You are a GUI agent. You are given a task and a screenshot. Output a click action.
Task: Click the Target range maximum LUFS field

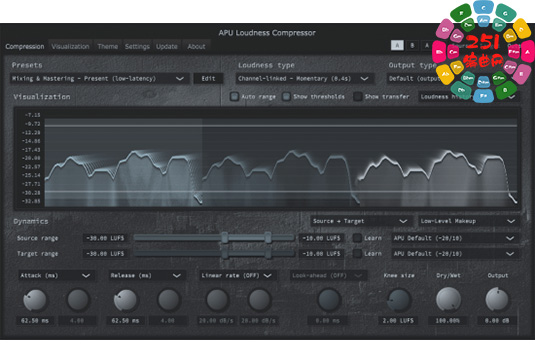point(321,253)
